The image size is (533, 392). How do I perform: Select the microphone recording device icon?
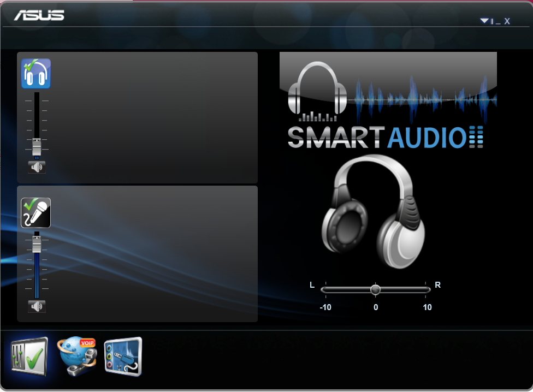click(x=36, y=212)
